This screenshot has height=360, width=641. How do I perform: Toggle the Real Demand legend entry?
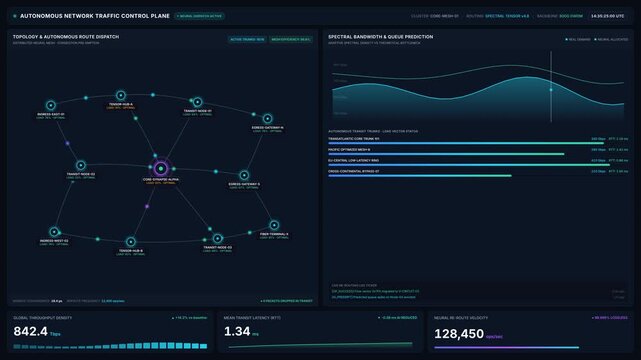(578, 39)
